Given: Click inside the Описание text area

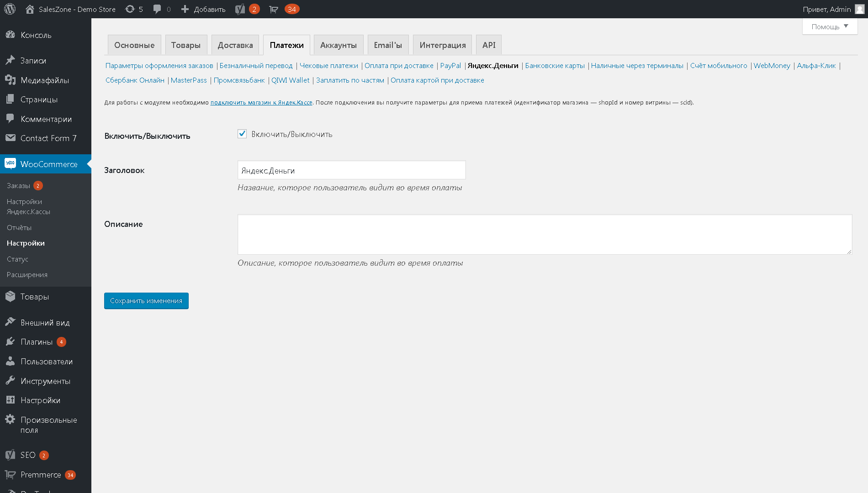Looking at the screenshot, I should (x=545, y=235).
